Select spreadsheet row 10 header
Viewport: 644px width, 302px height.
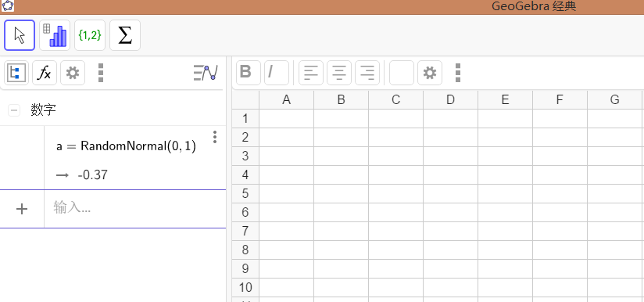tap(245, 287)
